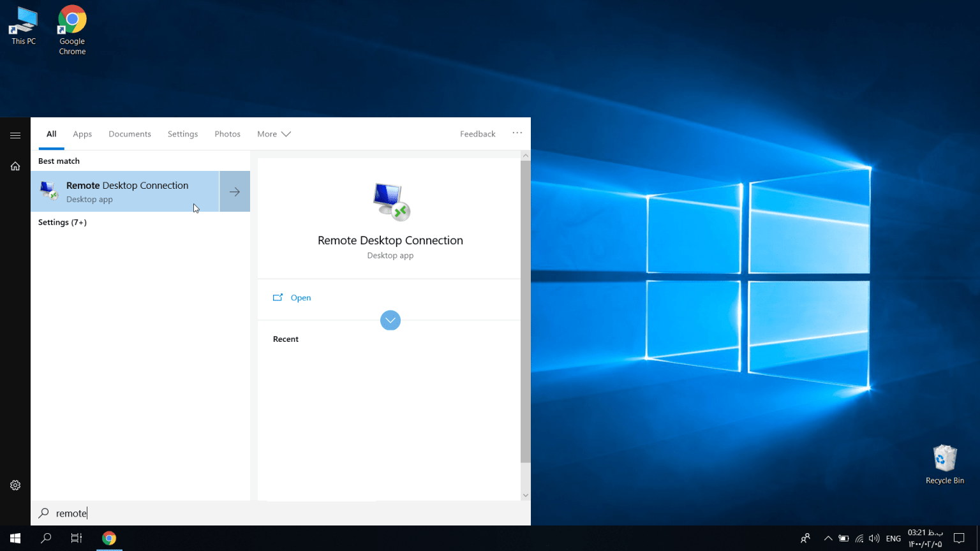Click the Desktop app label in preview

pos(390,256)
